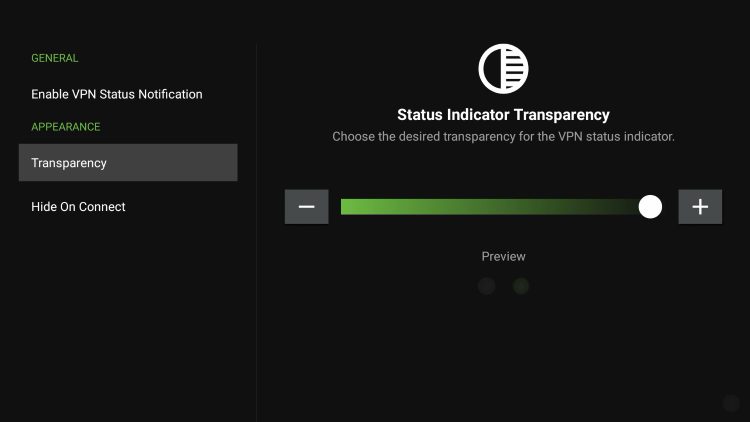The height and width of the screenshot is (422, 750).
Task: Click the vertical divider between sidebar and content
Action: pos(257,233)
